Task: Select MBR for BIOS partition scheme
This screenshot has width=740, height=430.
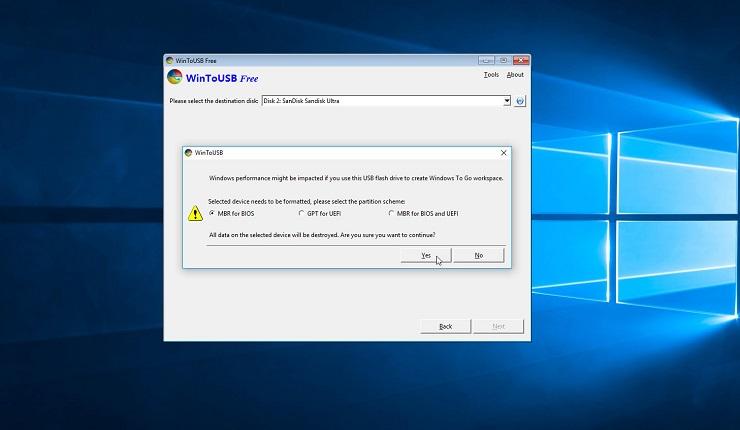Action: pos(232,213)
